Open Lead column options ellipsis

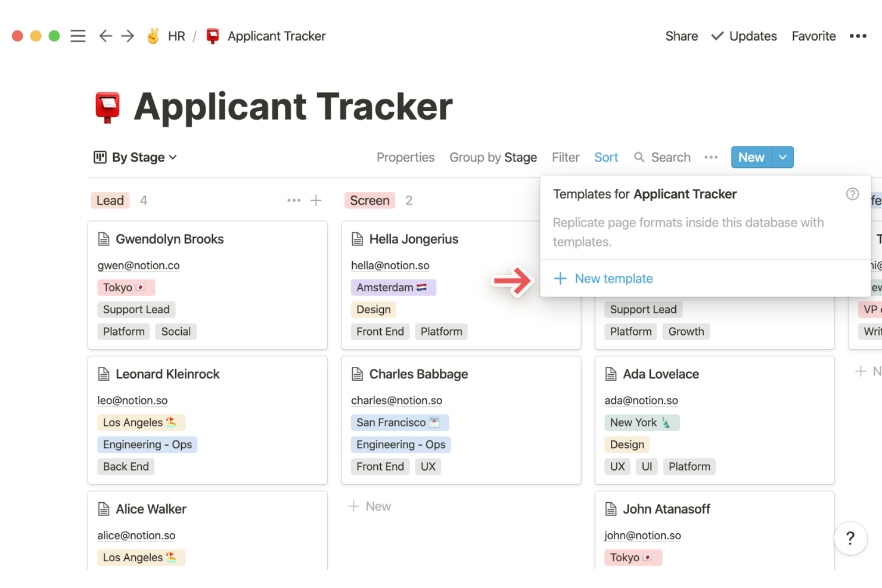(x=294, y=200)
